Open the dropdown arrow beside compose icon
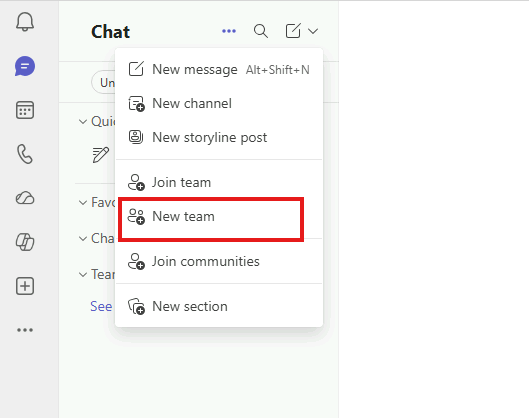This screenshot has width=529, height=418. pos(313,31)
